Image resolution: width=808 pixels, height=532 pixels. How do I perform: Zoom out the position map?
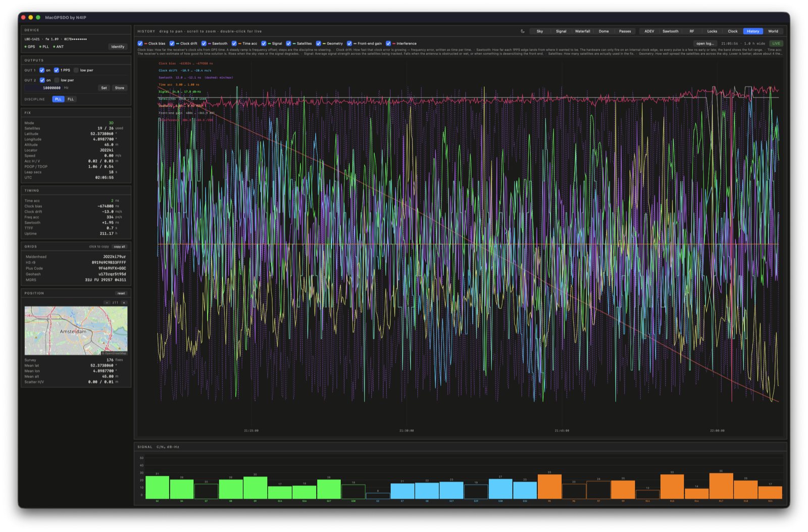click(x=107, y=303)
